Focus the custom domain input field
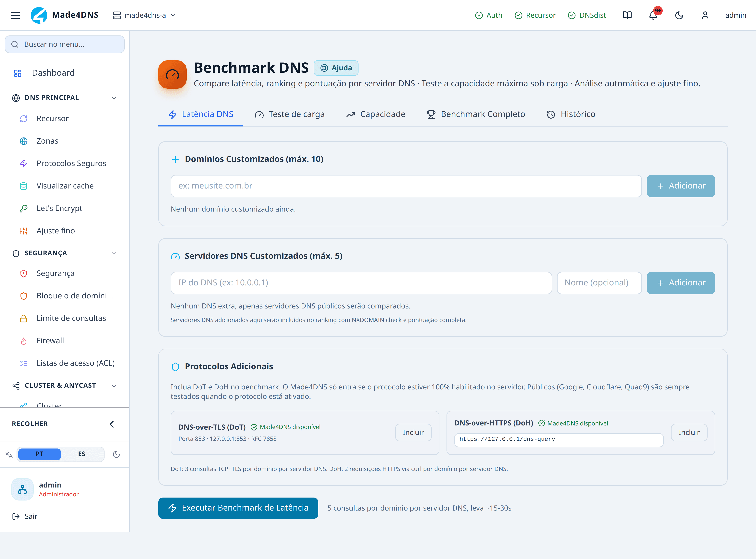Image resolution: width=756 pixels, height=559 pixels. [x=406, y=186]
